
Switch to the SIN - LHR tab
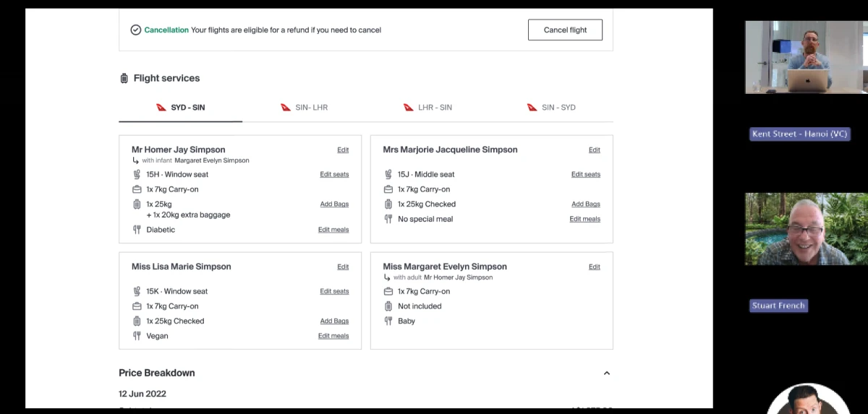(x=305, y=108)
